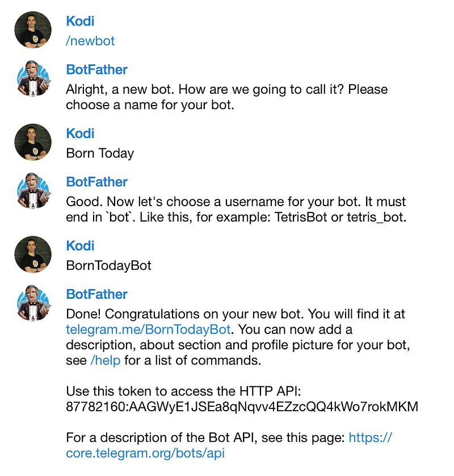This screenshot has height=476, width=454.
Task: Click Kodi's avatar beside 'Born Today' message
Action: point(33,142)
